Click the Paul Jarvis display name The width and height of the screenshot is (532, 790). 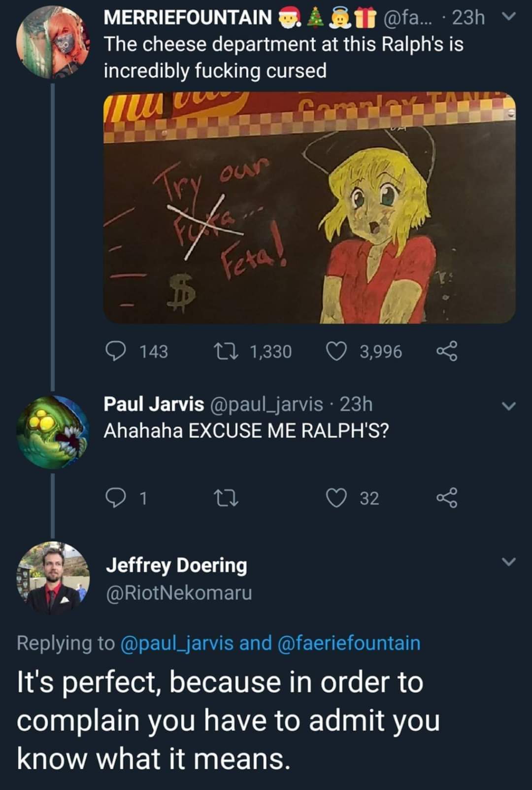pos(153,404)
